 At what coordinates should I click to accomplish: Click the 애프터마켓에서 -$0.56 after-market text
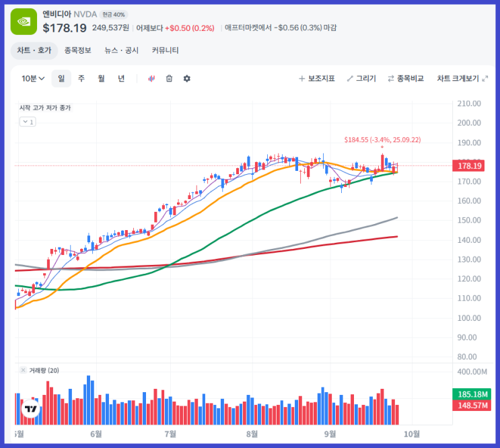coord(281,28)
